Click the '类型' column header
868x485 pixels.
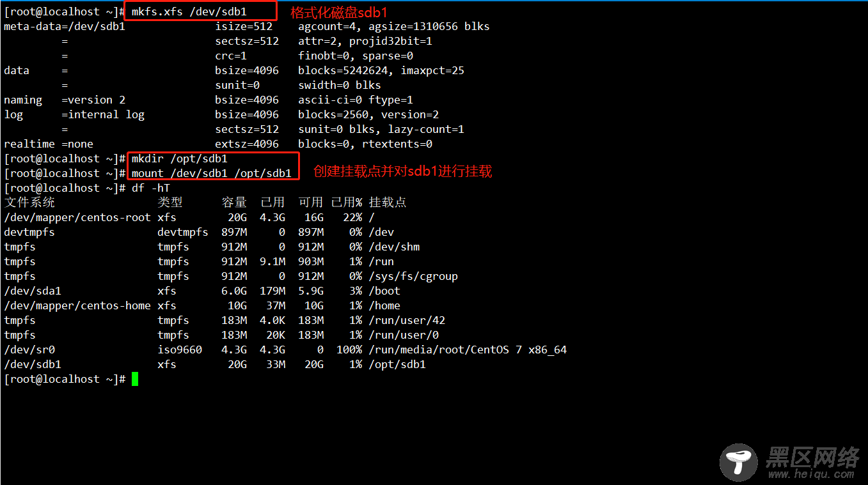pyautogui.click(x=170, y=203)
